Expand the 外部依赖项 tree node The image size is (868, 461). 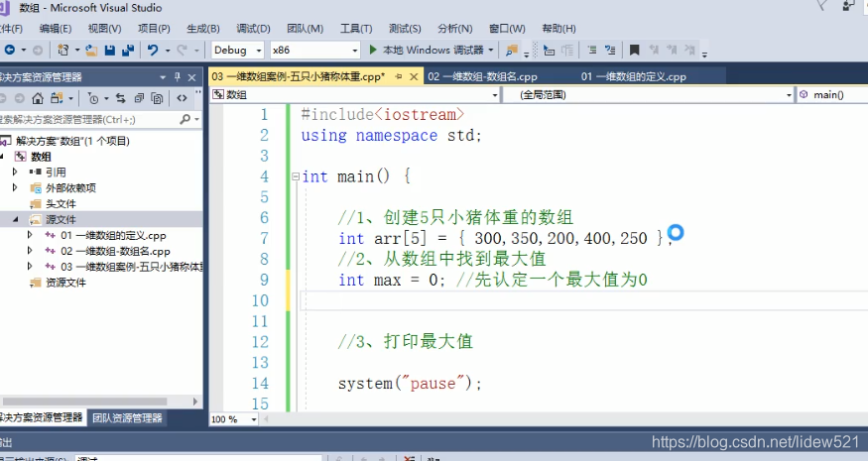pyautogui.click(x=15, y=187)
